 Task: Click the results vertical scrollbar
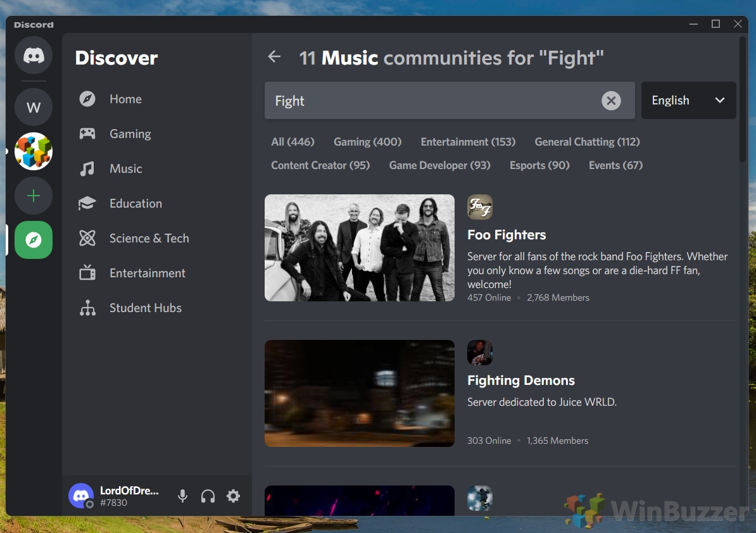pos(743,99)
